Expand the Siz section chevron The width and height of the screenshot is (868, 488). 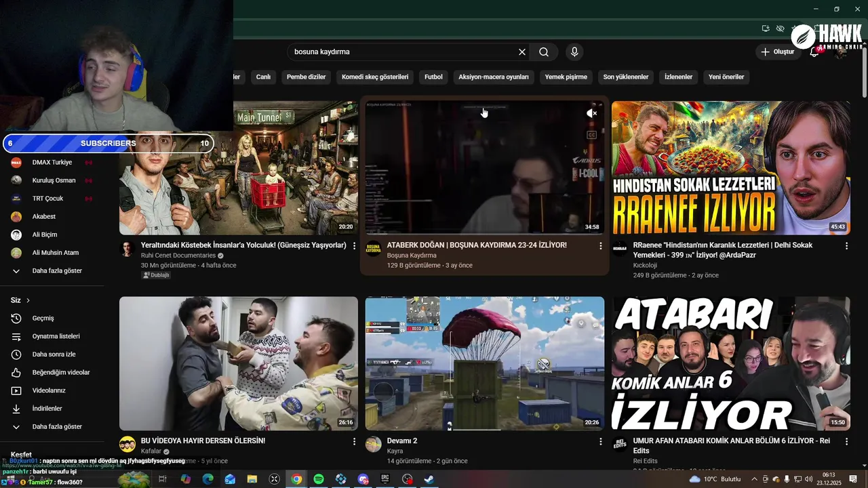[x=28, y=300]
